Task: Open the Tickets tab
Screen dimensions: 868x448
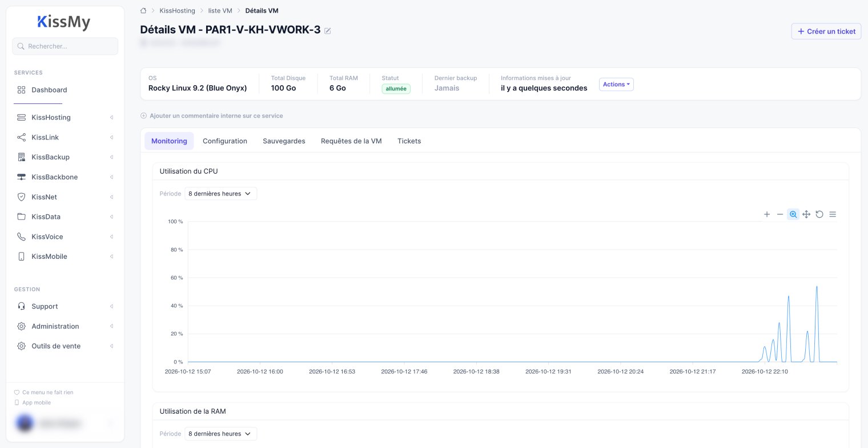Action: [409, 141]
